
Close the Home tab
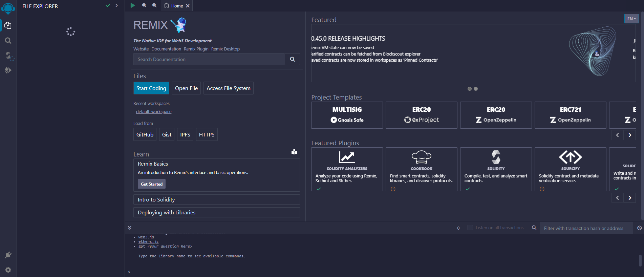click(x=188, y=6)
